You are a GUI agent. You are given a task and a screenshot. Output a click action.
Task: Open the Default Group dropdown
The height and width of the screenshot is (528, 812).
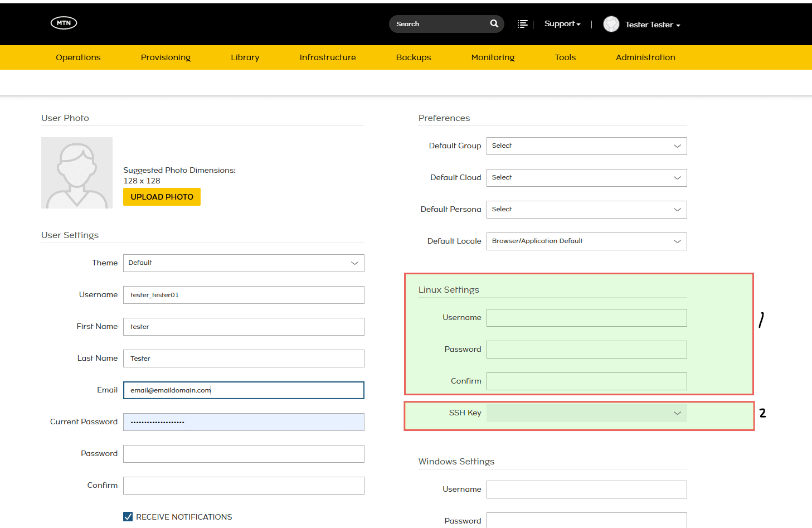(586, 146)
